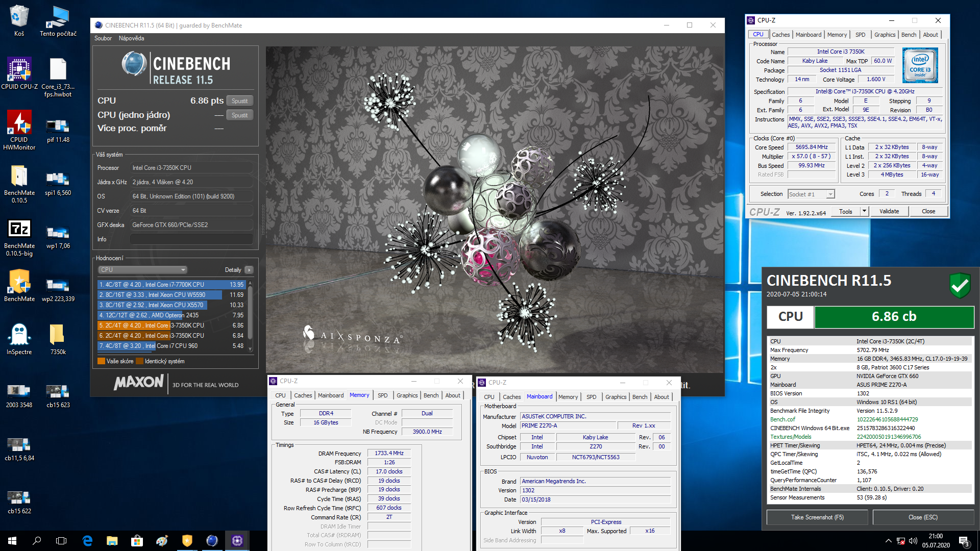
Task: Run single core test Spustit button
Action: (x=239, y=115)
